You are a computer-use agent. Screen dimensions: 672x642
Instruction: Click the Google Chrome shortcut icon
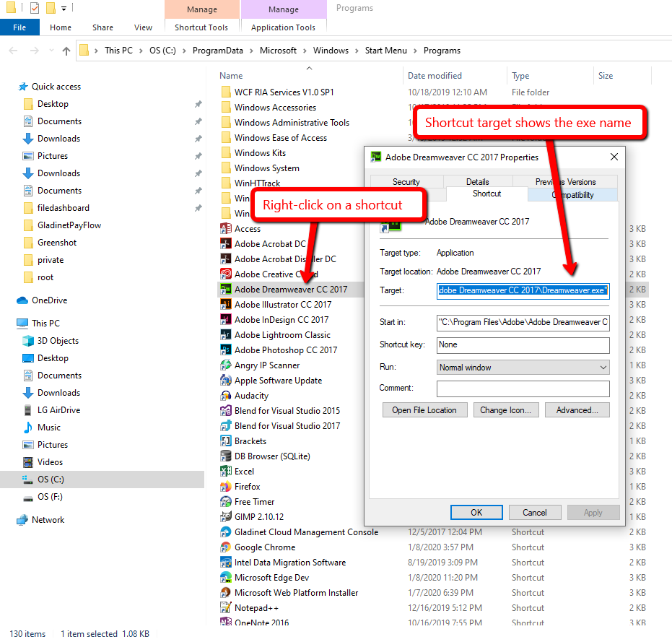tap(226, 547)
